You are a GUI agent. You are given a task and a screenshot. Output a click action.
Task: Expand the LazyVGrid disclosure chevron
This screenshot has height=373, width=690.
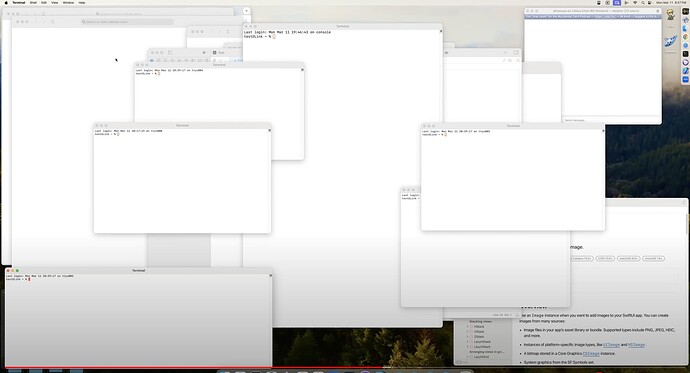(x=467, y=357)
